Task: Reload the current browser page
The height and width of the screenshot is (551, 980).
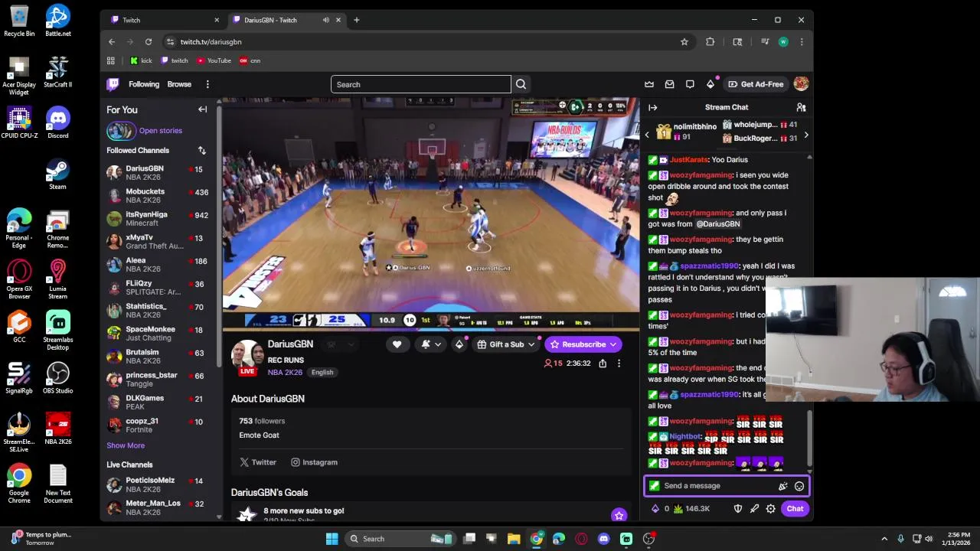Action: pyautogui.click(x=149, y=42)
